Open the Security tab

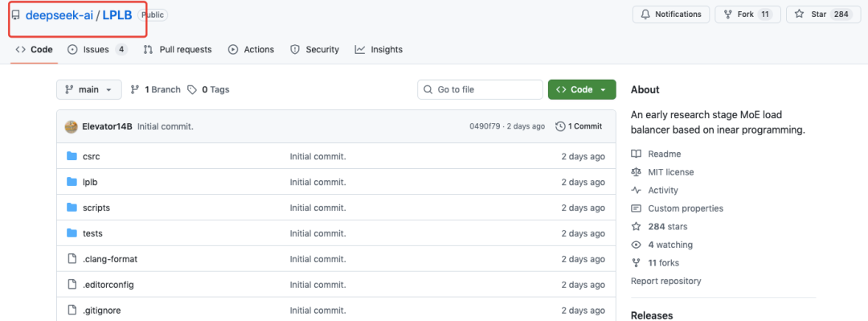[x=314, y=49]
